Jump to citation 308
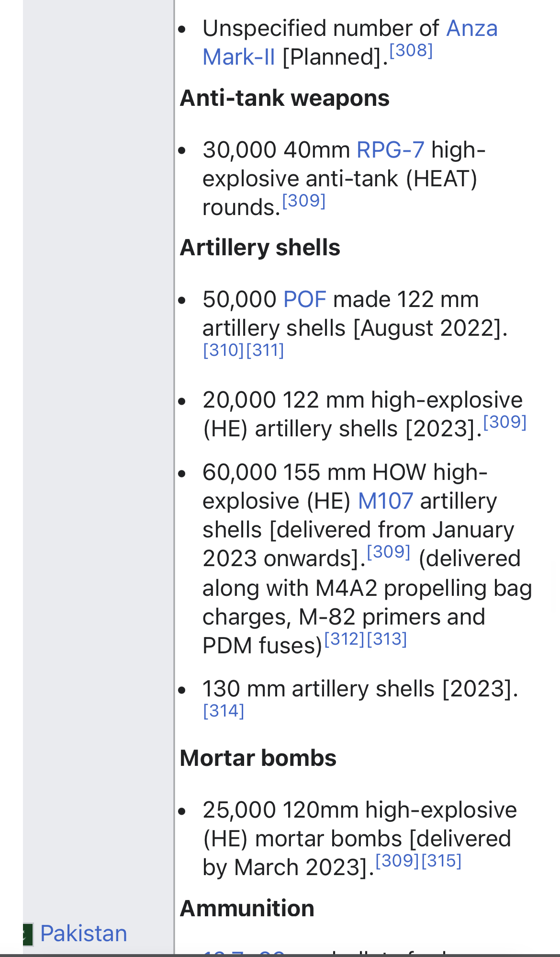 [411, 50]
